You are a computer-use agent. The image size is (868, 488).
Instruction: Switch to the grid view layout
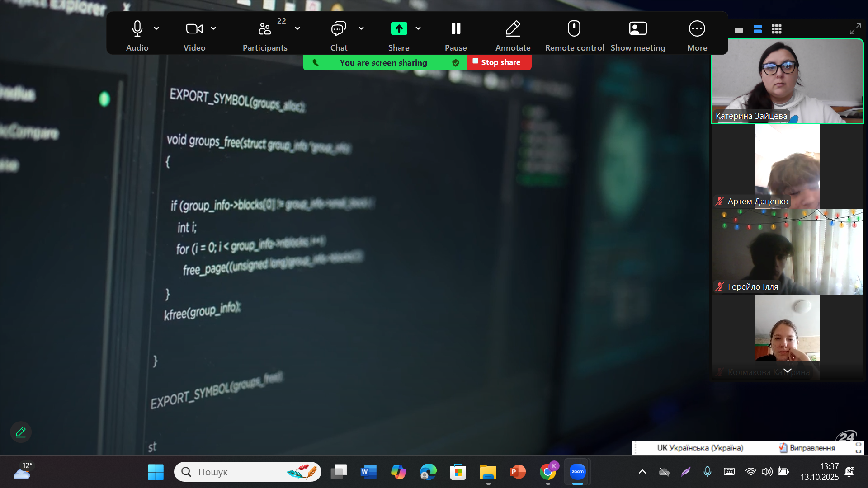777,29
